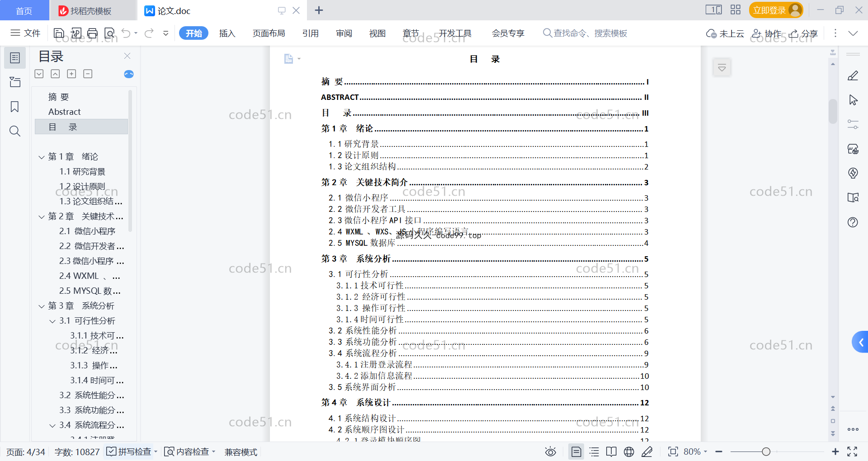Open the 引用 ribbon tab
868x461 pixels.
pos(311,33)
